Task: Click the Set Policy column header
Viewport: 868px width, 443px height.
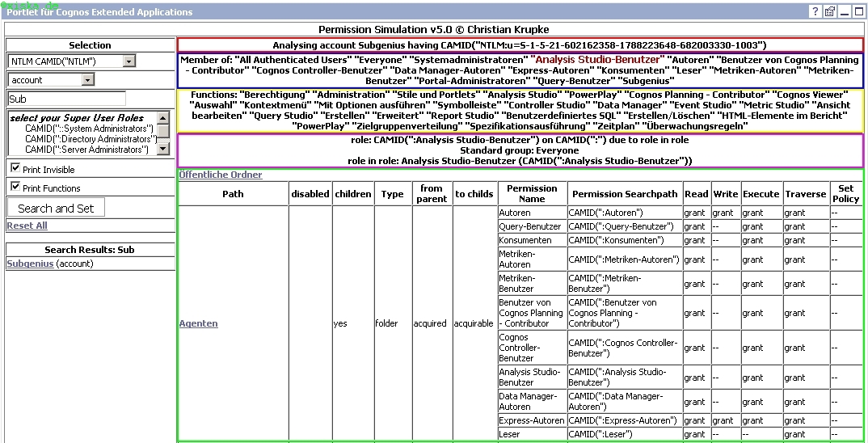Action: (846, 194)
